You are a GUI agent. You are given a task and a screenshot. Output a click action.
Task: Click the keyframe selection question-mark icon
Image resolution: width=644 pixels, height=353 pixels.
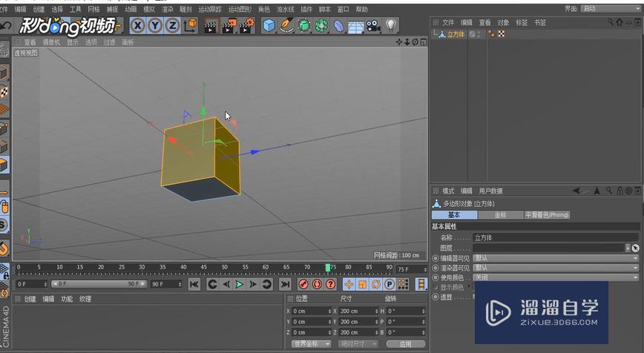pos(330,284)
